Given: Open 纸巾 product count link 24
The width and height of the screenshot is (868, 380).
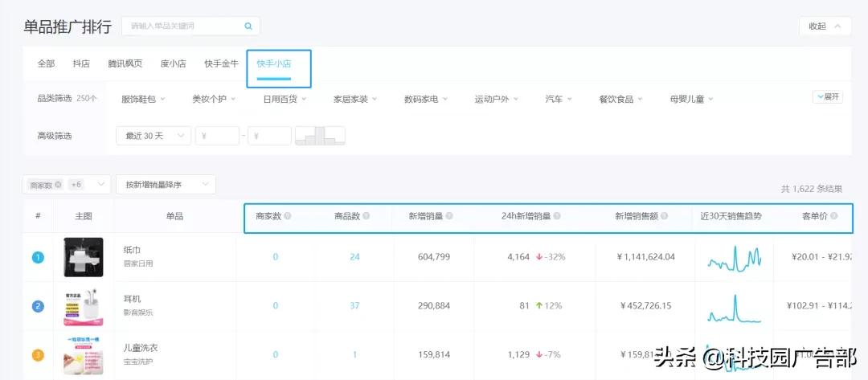Looking at the screenshot, I should (355, 257).
